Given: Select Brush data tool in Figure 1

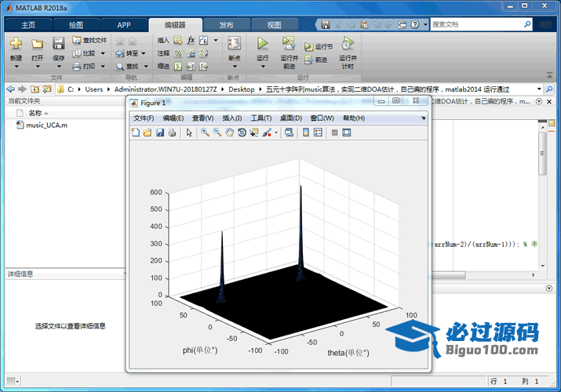Looking at the screenshot, I should point(267,132).
